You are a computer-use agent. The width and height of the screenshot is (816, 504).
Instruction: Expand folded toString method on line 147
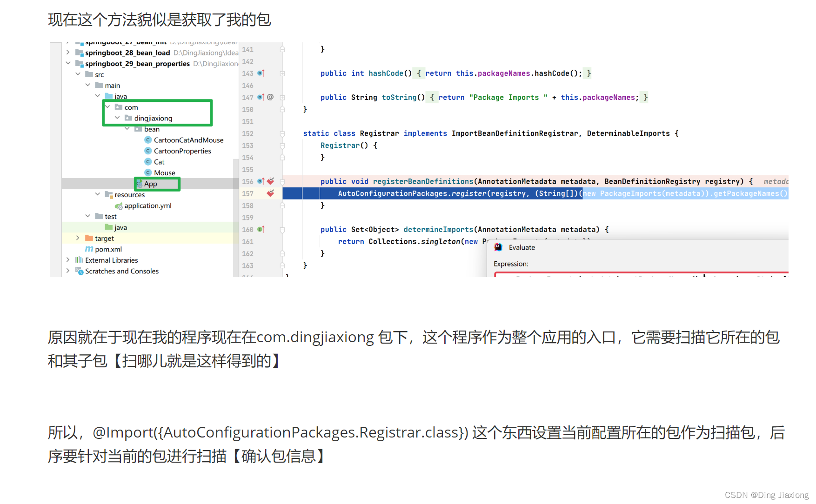282,98
